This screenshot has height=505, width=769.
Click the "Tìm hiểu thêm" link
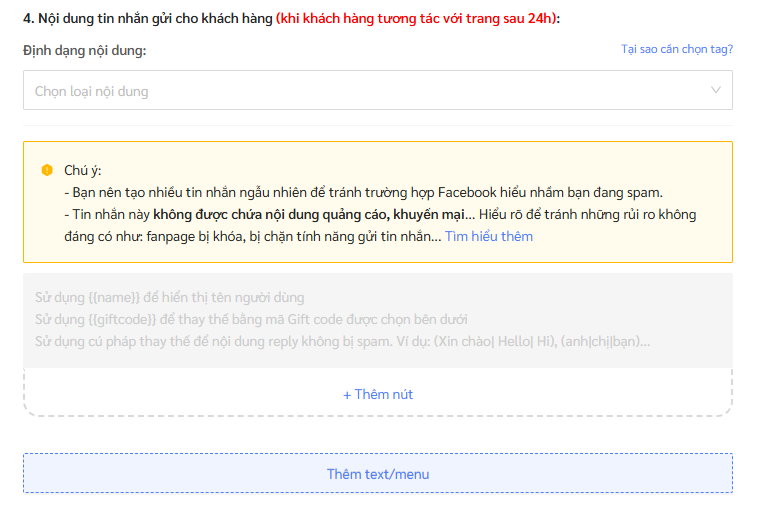488,237
